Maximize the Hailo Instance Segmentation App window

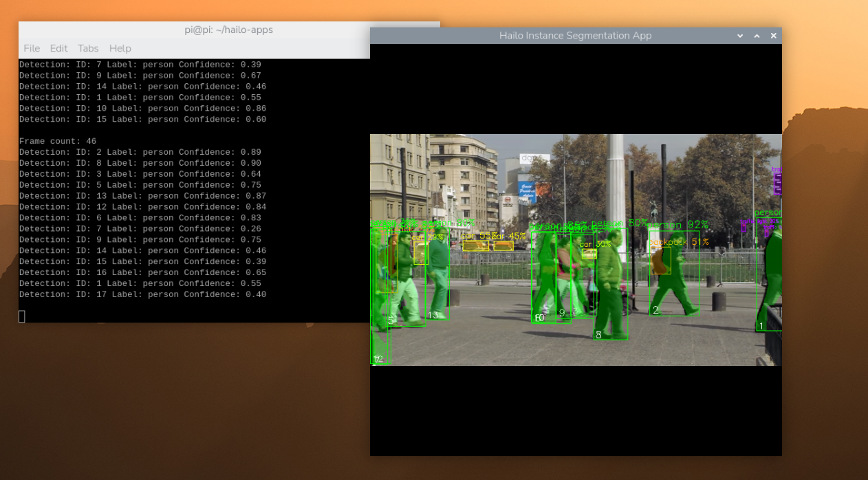click(757, 36)
